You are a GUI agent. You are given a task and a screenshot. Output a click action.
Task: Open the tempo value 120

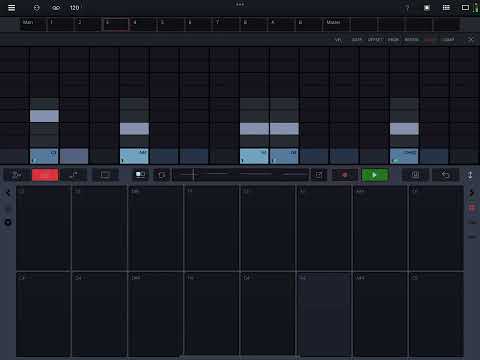(x=74, y=8)
